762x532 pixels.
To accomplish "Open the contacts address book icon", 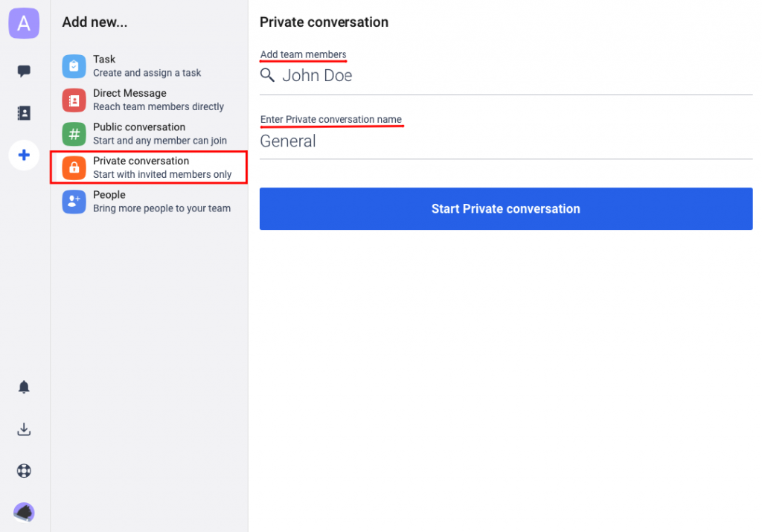I will (23, 112).
